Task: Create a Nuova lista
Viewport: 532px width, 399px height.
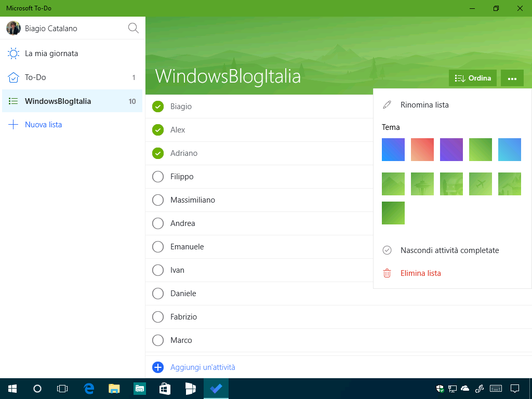Action: point(73,125)
